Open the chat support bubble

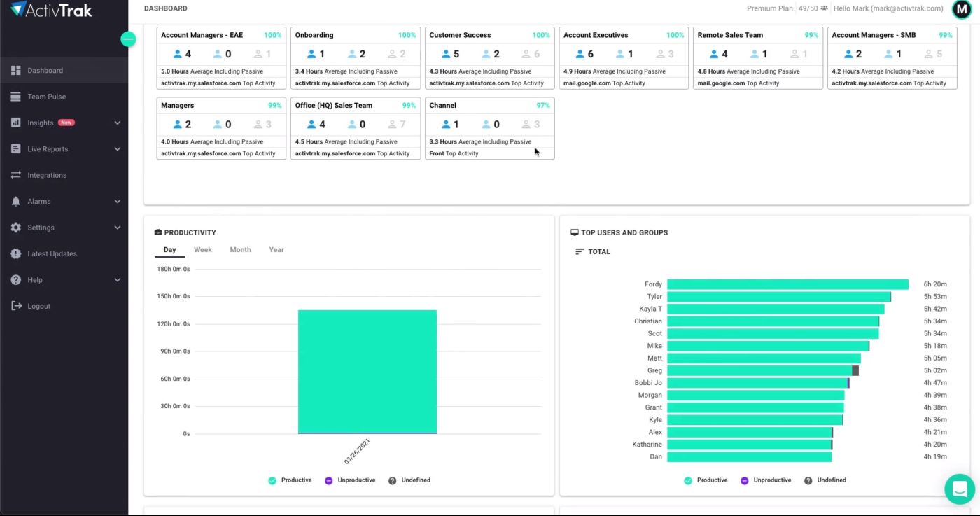coord(959,489)
